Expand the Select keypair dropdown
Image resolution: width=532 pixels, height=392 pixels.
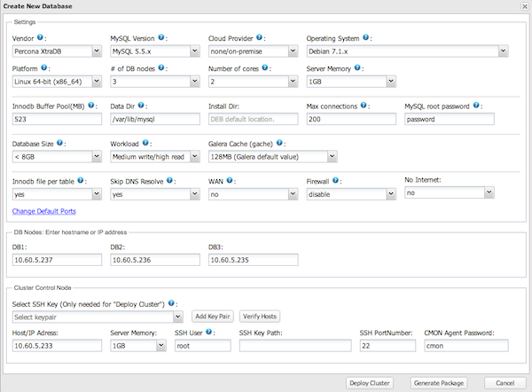pos(98,317)
